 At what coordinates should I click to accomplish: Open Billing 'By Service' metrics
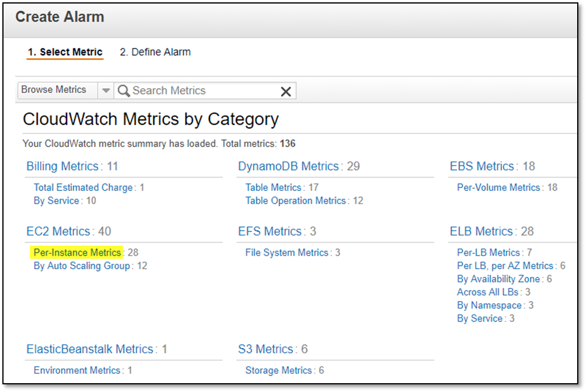(x=56, y=201)
